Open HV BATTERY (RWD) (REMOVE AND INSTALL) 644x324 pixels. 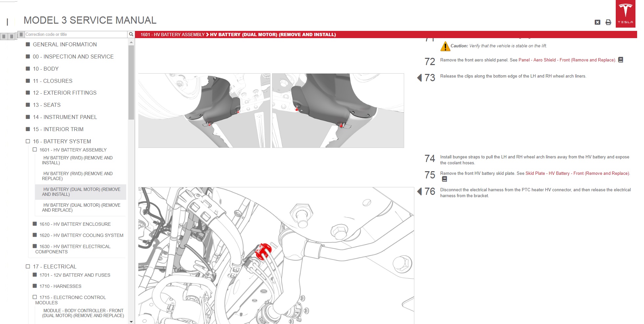(78, 160)
